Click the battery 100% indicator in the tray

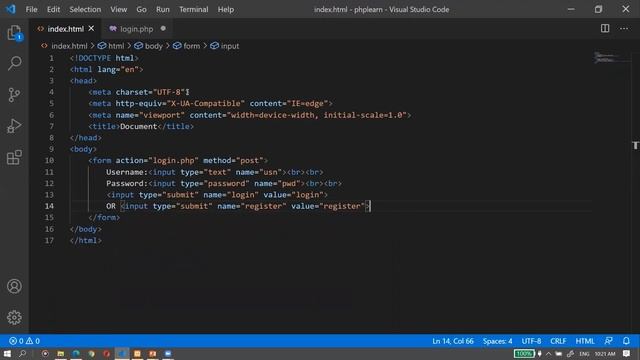click(x=524, y=353)
